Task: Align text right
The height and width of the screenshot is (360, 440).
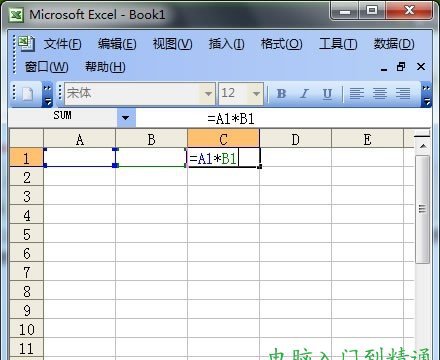Action: coord(403,94)
